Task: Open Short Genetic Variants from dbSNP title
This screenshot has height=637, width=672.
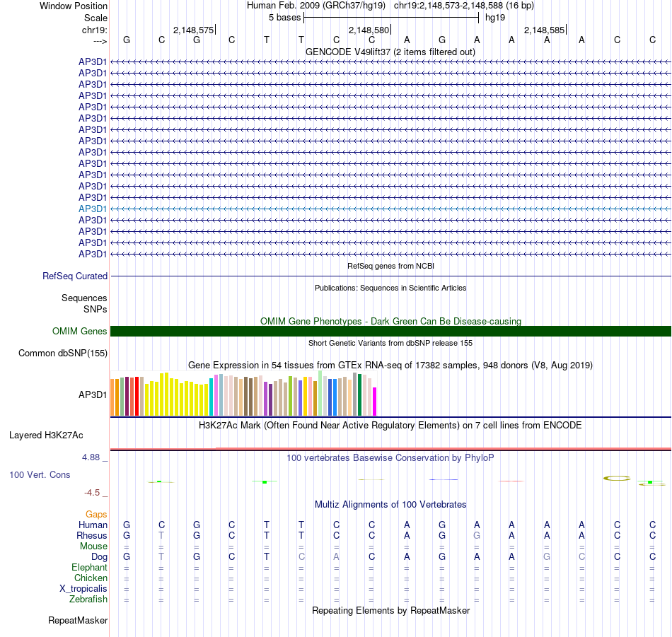Action: click(390, 343)
